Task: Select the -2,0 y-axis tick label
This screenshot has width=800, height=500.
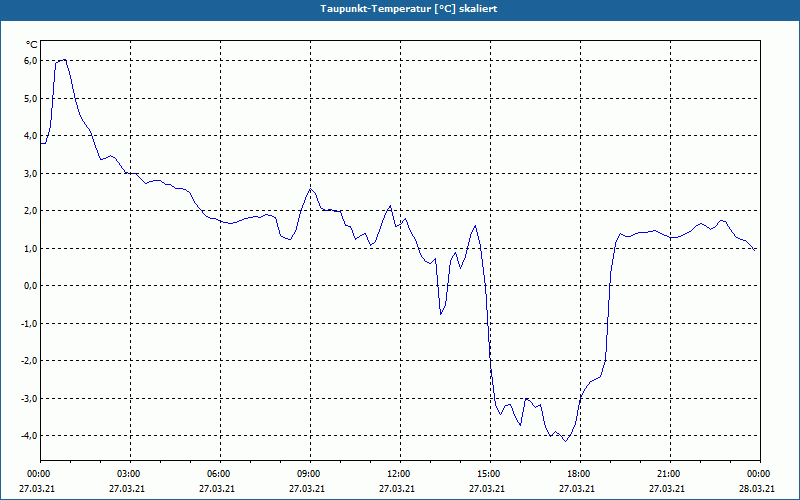Action: (x=29, y=361)
